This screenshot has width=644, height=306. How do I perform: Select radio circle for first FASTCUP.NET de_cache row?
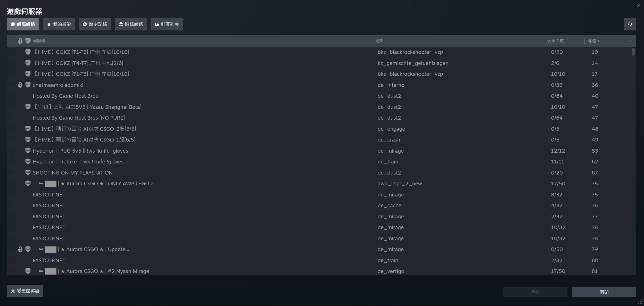(11, 205)
